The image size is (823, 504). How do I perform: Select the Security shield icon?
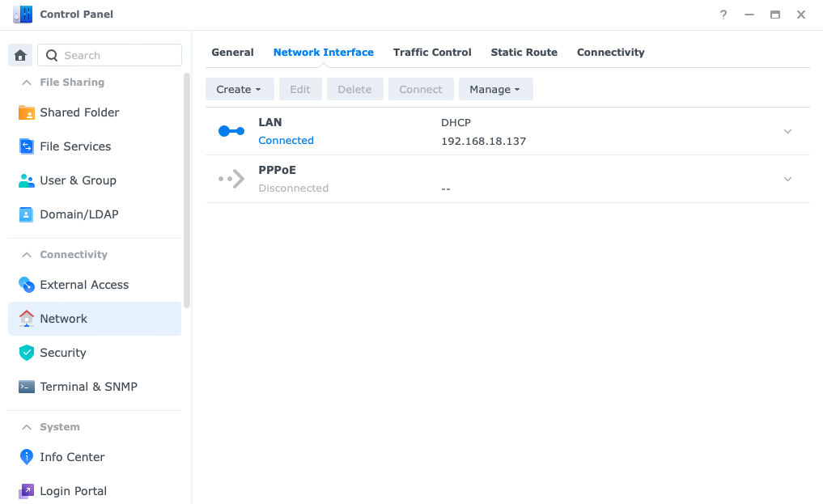27,353
